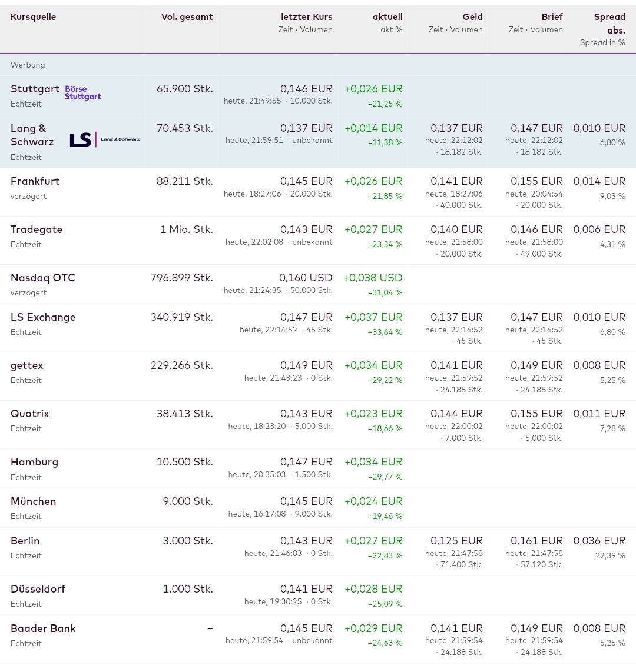Click the Vol. gesamt column header
This screenshot has height=672, width=636.
(187, 16)
